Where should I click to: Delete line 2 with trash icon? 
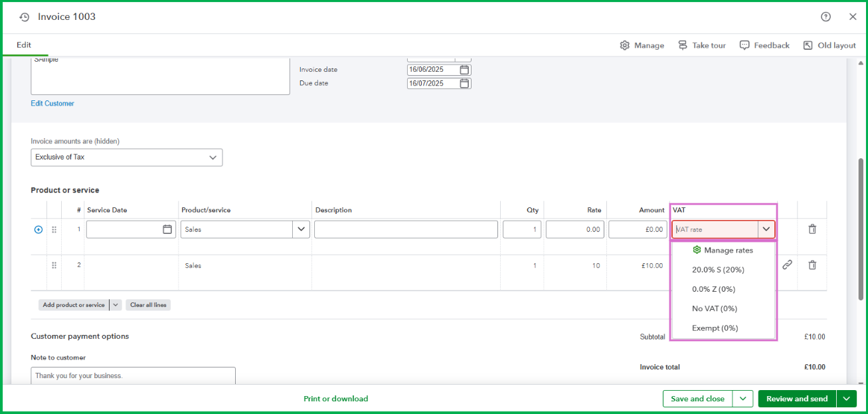tap(812, 264)
